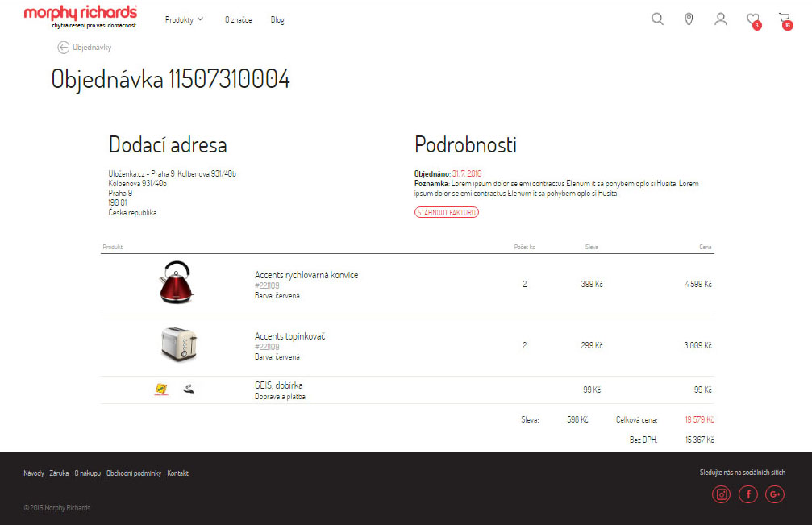Screen dimensions: 812x525
Task: Click the Sledujte nás na sociálních sítích text
Action: [x=742, y=473]
